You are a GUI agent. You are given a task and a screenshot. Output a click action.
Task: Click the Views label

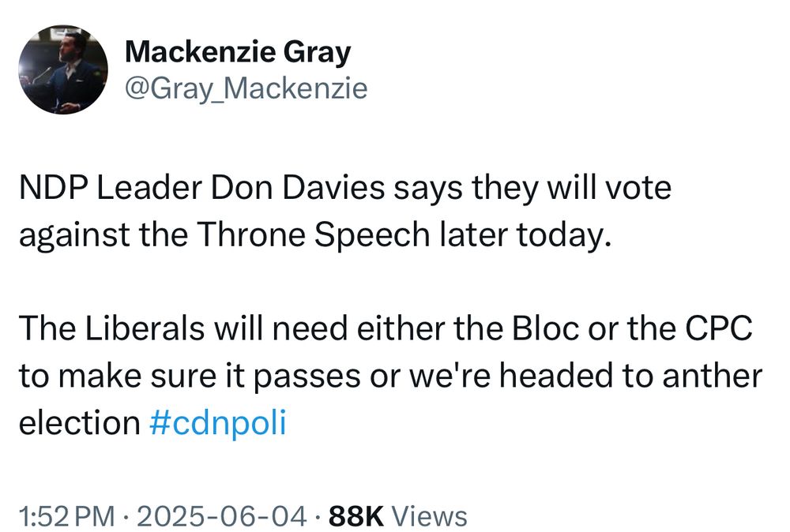[x=429, y=517]
